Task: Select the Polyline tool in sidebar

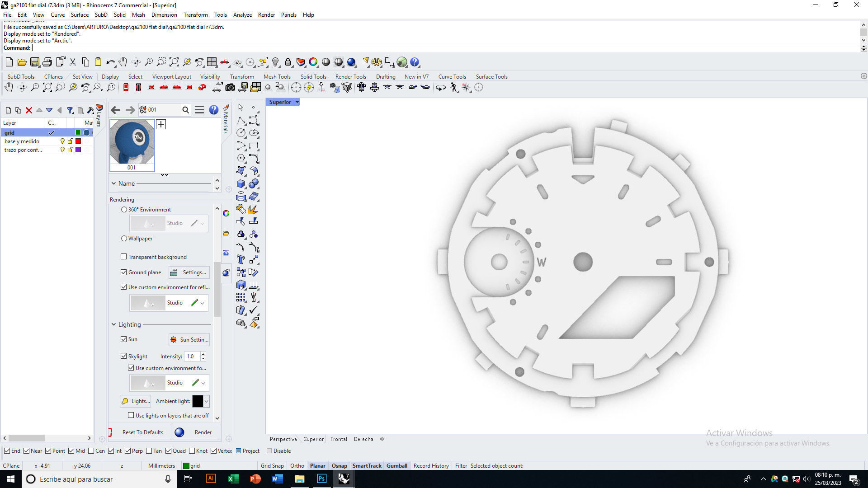Action: pos(241,120)
